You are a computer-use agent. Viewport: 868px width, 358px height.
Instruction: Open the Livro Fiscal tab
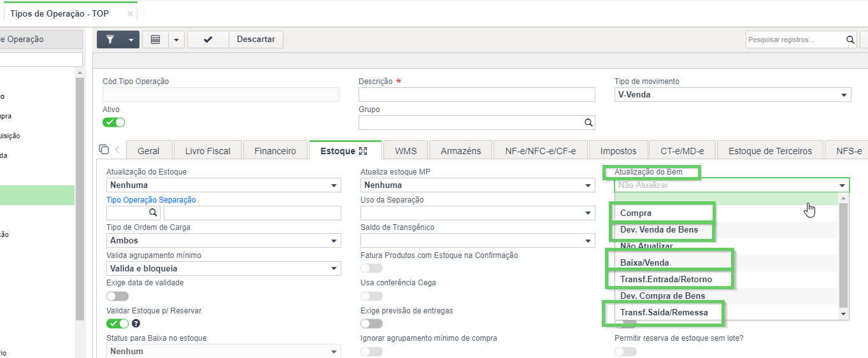(x=208, y=151)
